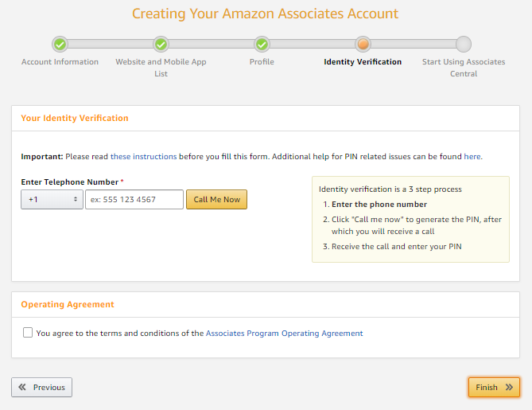Open the 'these instructions' link
This screenshot has height=410, width=532.
click(x=143, y=157)
